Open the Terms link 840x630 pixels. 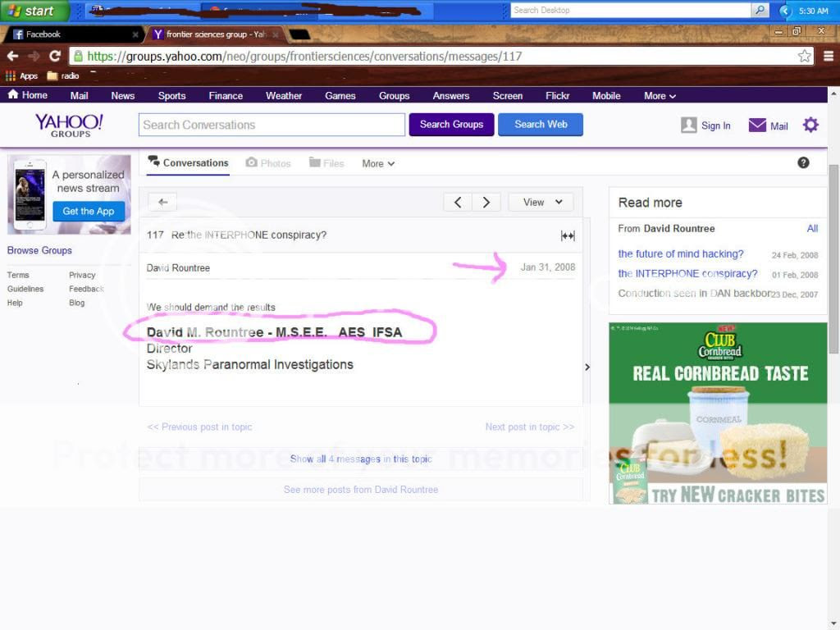[x=18, y=275]
